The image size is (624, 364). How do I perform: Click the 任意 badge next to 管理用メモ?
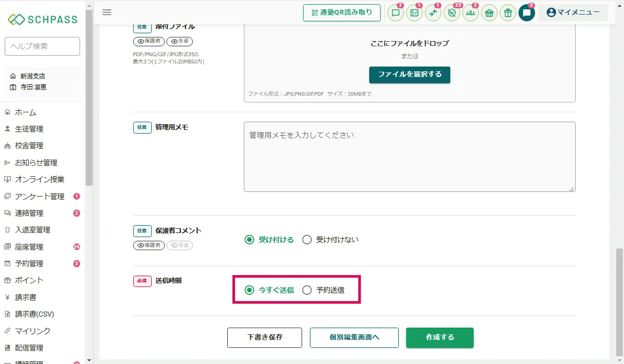coord(142,127)
